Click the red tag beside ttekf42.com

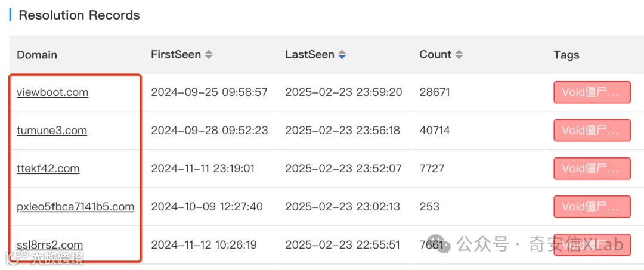pyautogui.click(x=592, y=169)
